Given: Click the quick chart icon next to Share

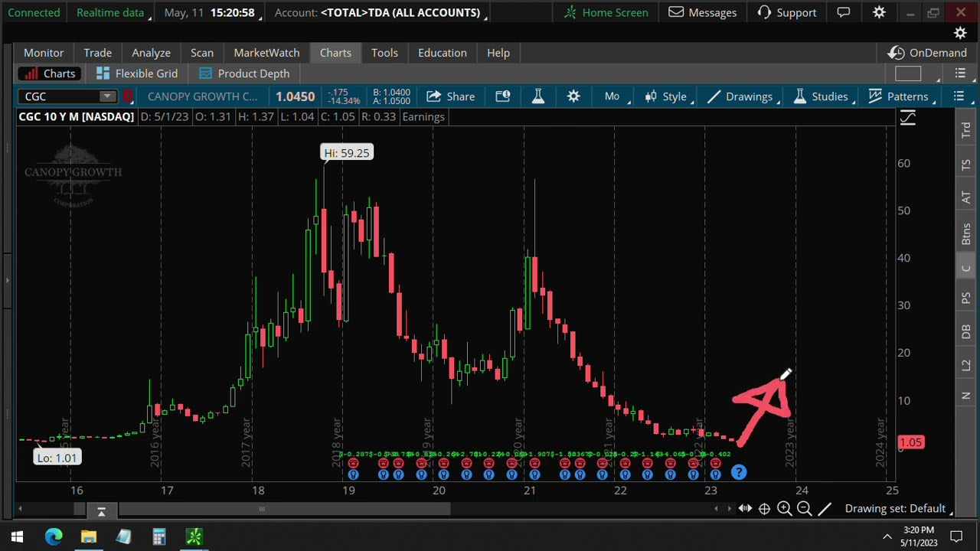Looking at the screenshot, I should (502, 96).
